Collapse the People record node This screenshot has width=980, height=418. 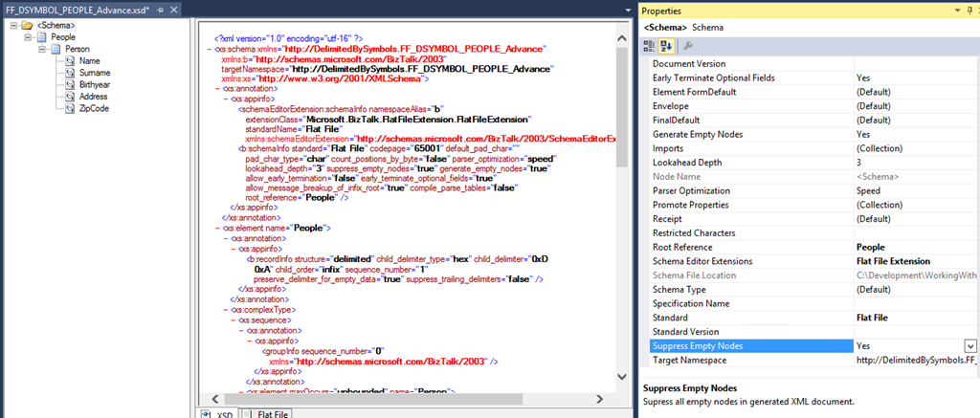click(x=27, y=37)
